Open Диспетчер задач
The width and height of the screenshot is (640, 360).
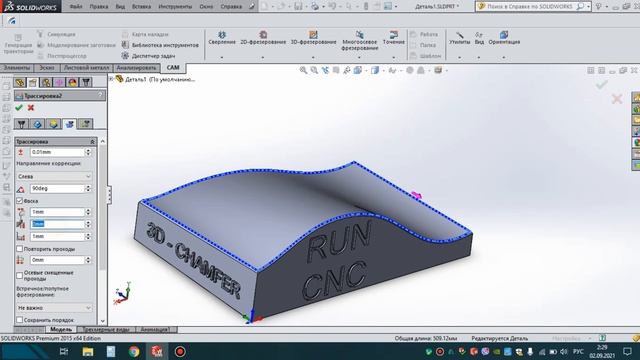(149, 56)
